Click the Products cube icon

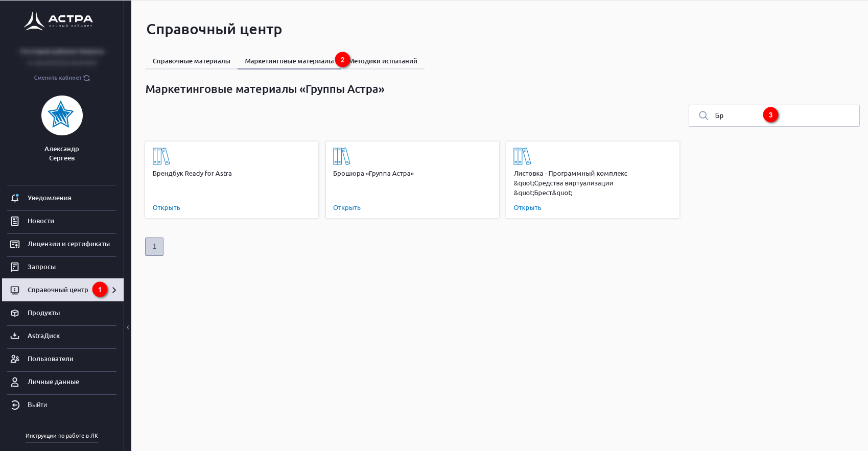click(15, 313)
